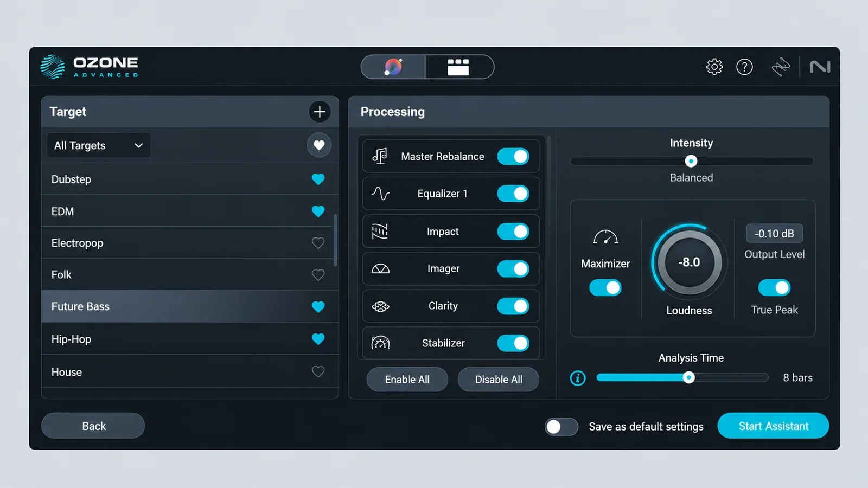
Task: Click the Disable All button
Action: (499, 380)
